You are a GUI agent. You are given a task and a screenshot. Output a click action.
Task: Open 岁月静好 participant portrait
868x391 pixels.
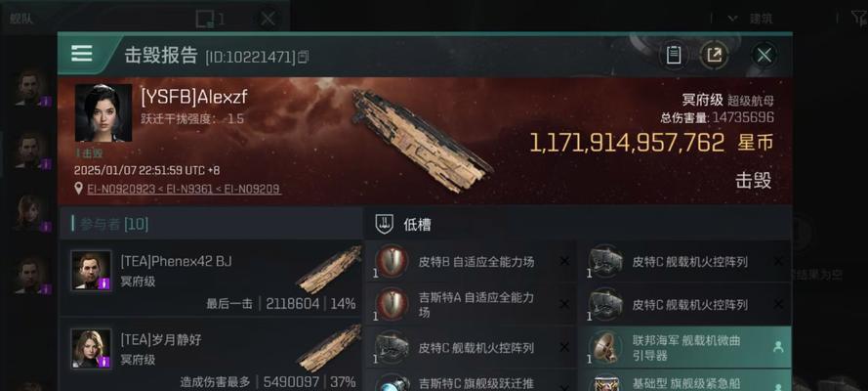pos(91,349)
